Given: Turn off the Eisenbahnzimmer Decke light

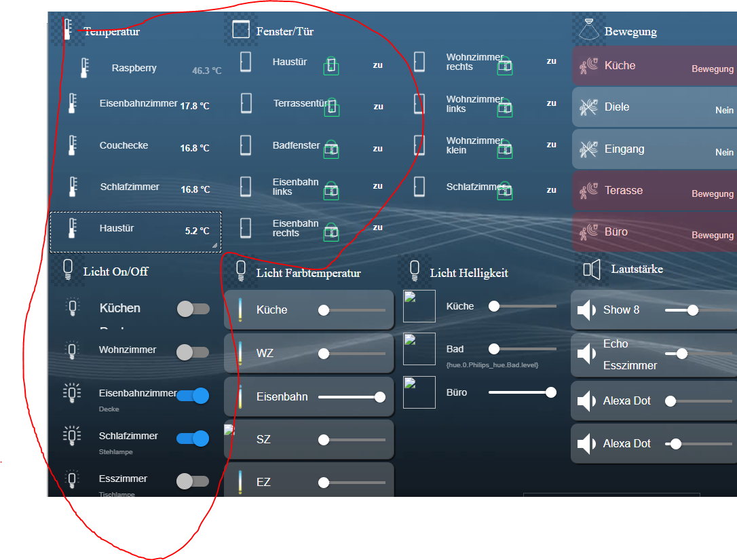Looking at the screenshot, I should click(x=193, y=396).
